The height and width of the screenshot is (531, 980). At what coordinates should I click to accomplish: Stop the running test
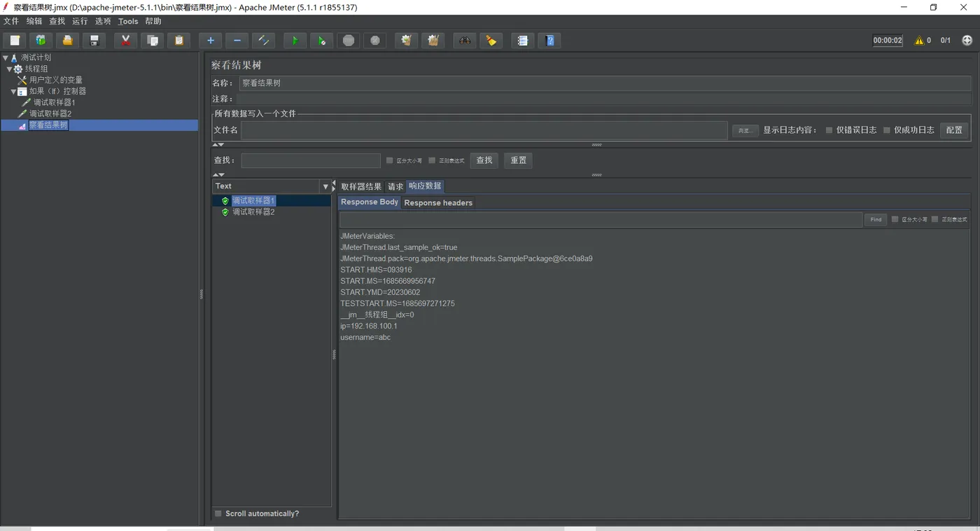click(x=349, y=41)
